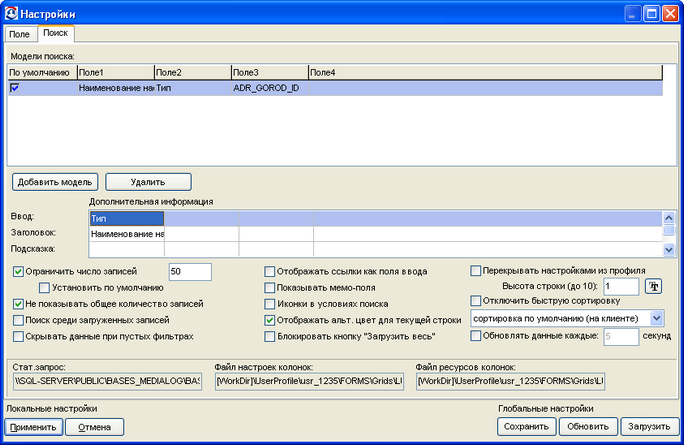The image size is (684, 445).
Task: Click first empty cell in Подсказка row
Action: (x=127, y=249)
